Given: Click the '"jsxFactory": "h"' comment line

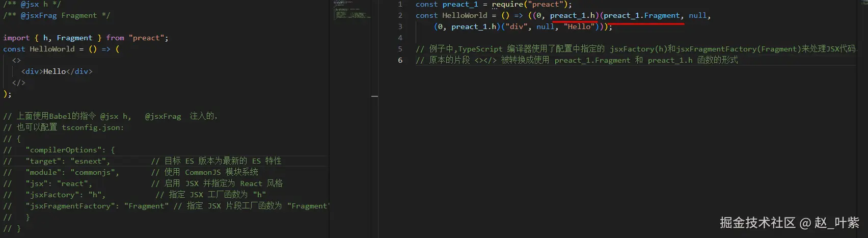Looking at the screenshot, I should click(134, 195).
